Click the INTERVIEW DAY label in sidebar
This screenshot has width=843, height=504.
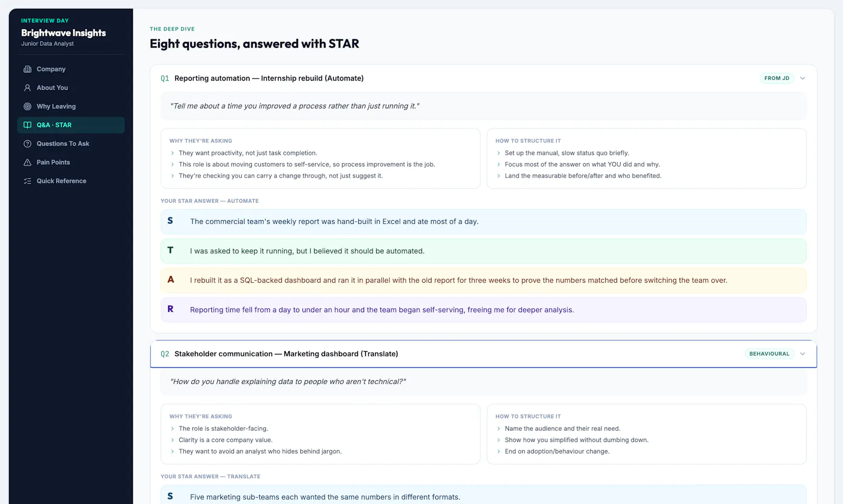tap(45, 21)
